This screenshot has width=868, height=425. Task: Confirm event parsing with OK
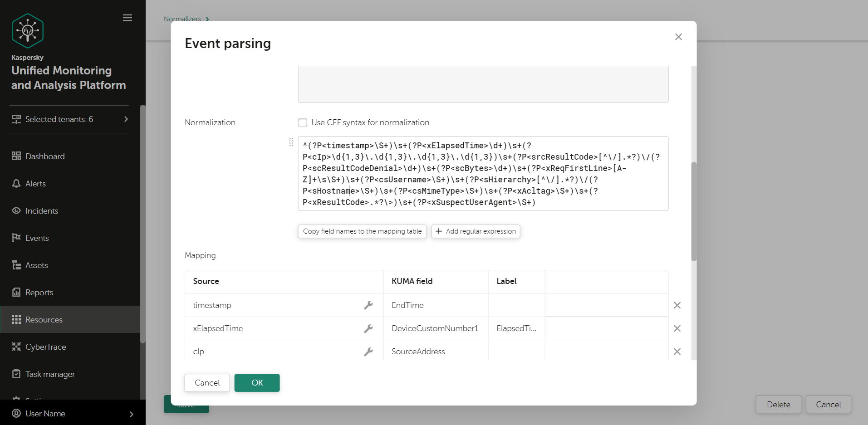coord(257,383)
